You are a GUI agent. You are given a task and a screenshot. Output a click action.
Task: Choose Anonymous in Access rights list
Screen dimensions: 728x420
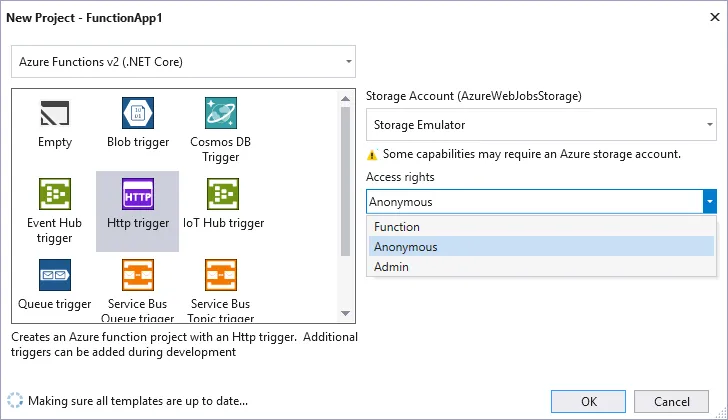tap(541, 246)
